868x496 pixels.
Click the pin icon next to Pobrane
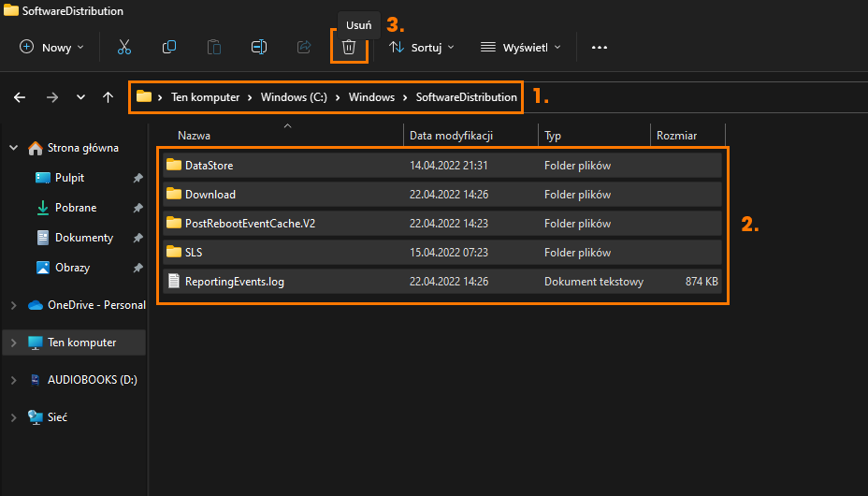tap(137, 208)
